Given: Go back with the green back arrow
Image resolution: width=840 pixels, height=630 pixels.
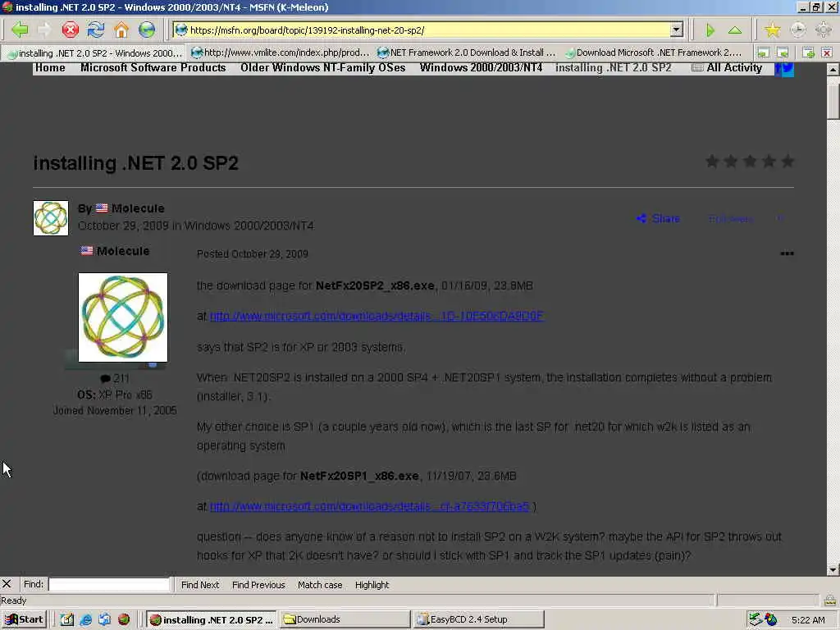Looking at the screenshot, I should 20,30.
